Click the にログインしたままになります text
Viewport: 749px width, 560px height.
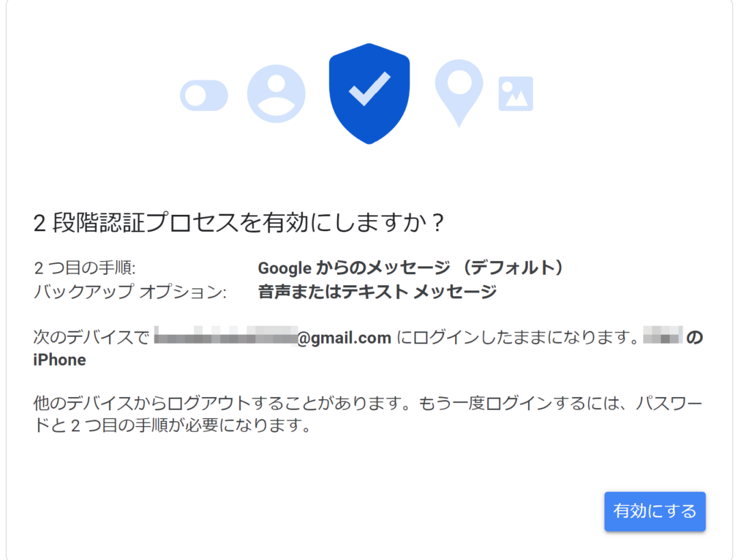pos(519,338)
